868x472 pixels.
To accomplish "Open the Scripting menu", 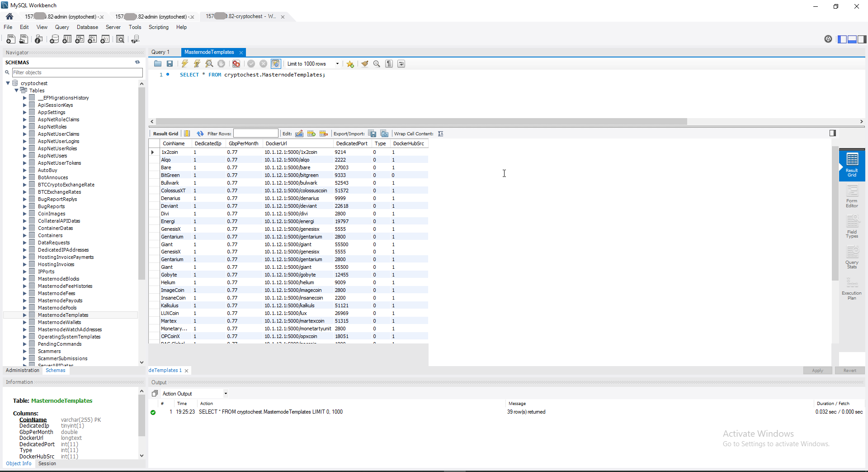I will pos(159,27).
